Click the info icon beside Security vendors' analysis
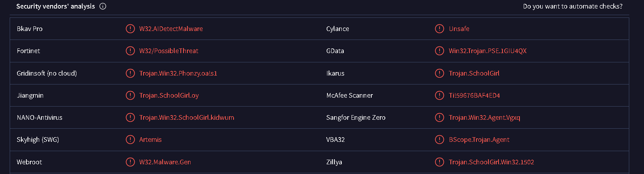The height and width of the screenshot is (174, 644). click(x=103, y=6)
